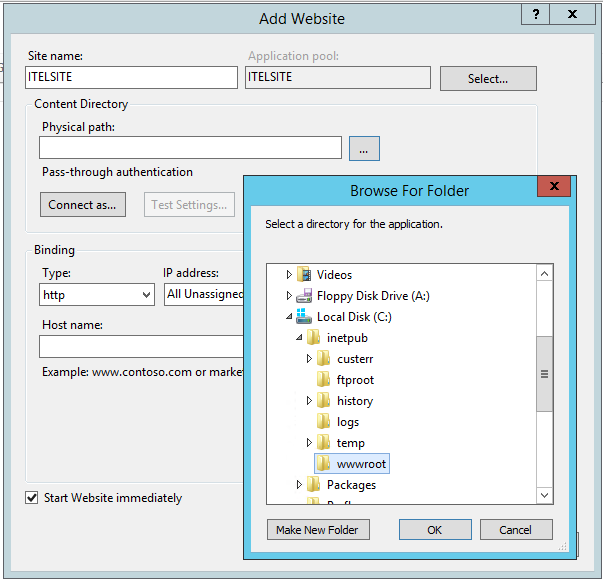Cancel the Browse For Folder dialog
Image resolution: width=603 pixels, height=581 pixels.
click(516, 530)
